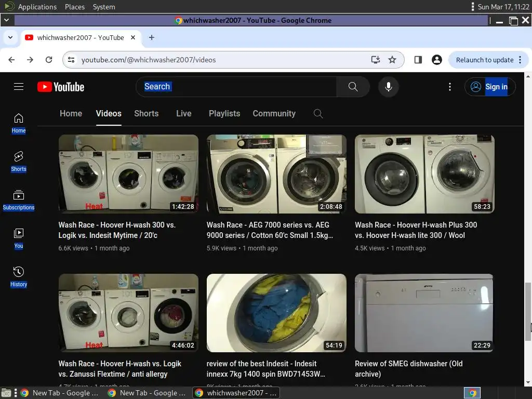
Task: Open the System menu in top panel
Action: (x=104, y=7)
